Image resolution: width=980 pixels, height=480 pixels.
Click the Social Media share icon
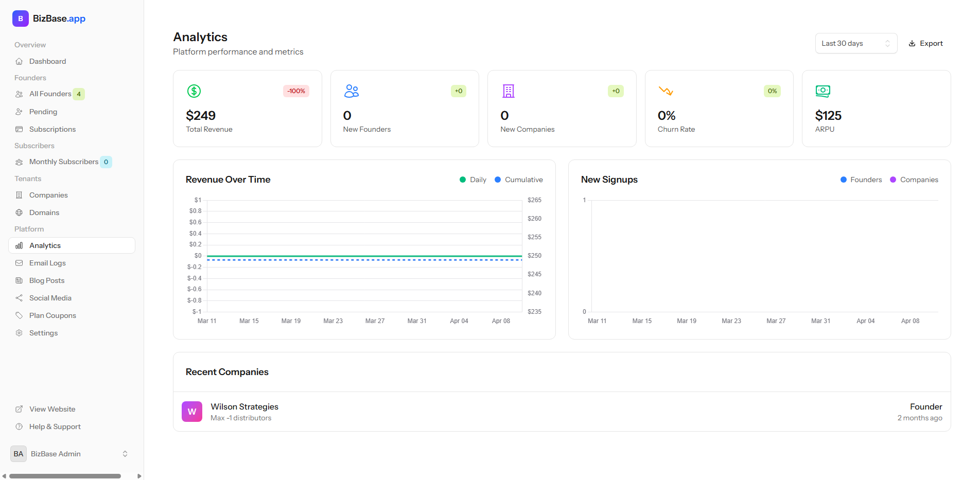pyautogui.click(x=19, y=298)
